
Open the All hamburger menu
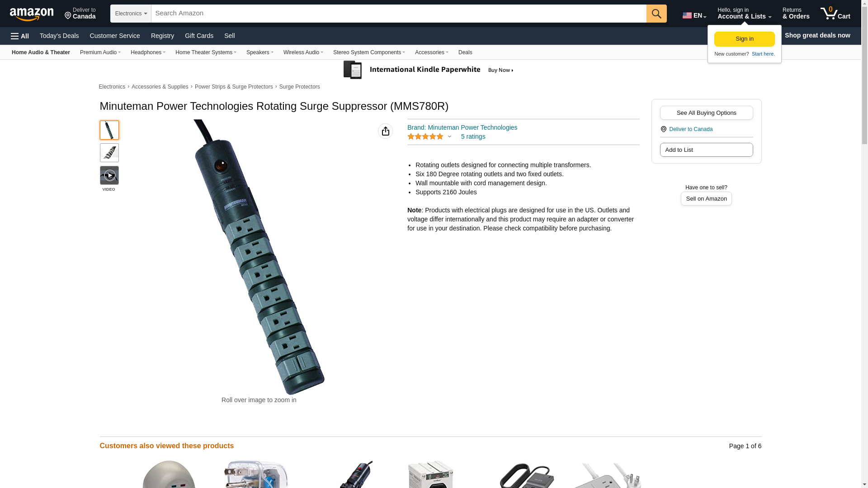click(20, 36)
